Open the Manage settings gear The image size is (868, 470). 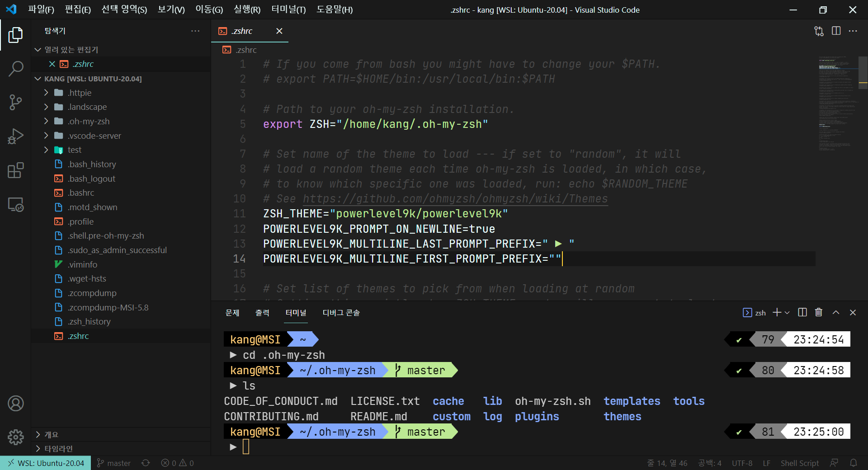[16, 437]
